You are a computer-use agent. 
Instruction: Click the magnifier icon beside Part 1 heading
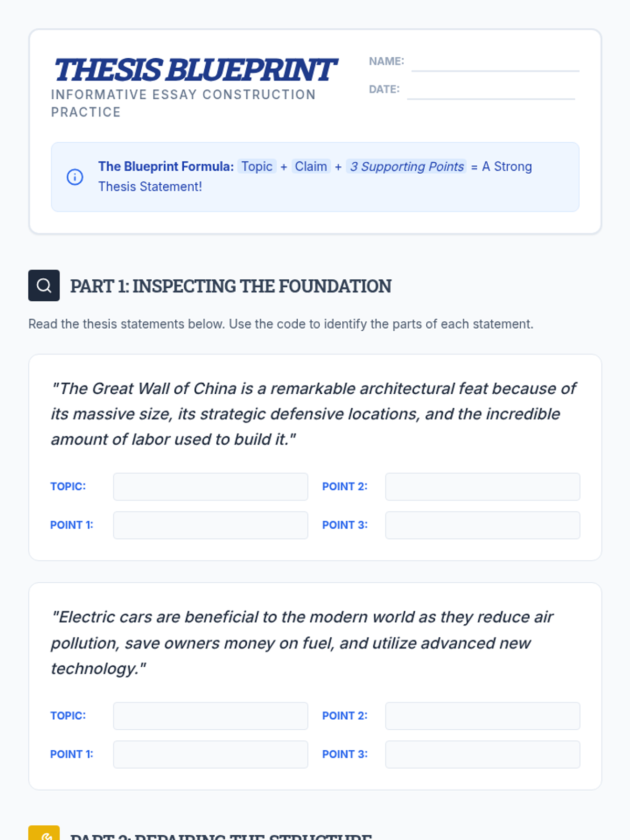tap(44, 286)
